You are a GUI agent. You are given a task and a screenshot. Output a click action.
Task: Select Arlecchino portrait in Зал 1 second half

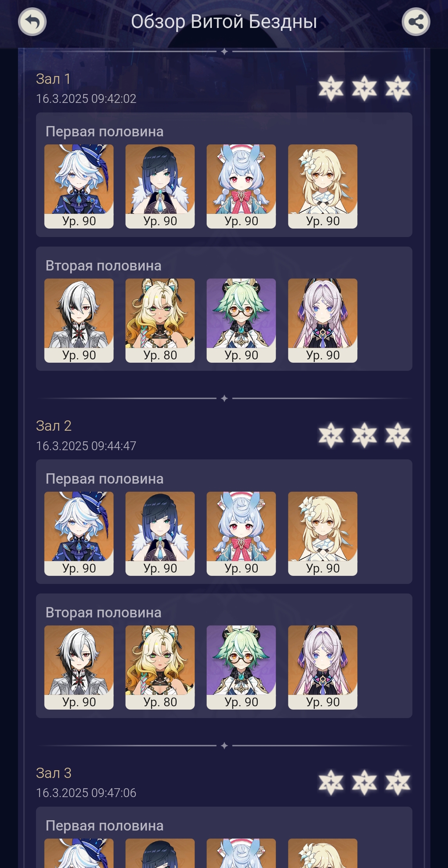tap(79, 320)
